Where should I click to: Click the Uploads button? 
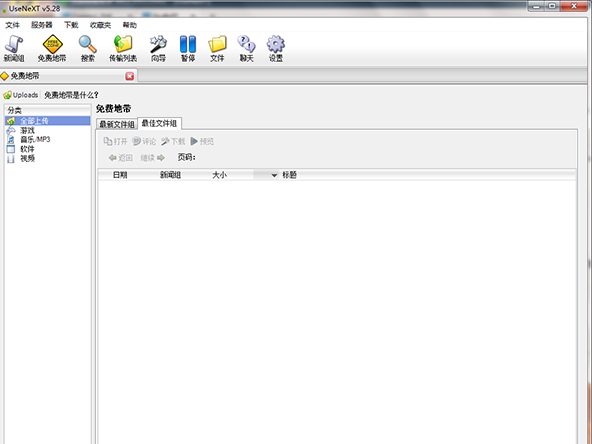(x=21, y=95)
